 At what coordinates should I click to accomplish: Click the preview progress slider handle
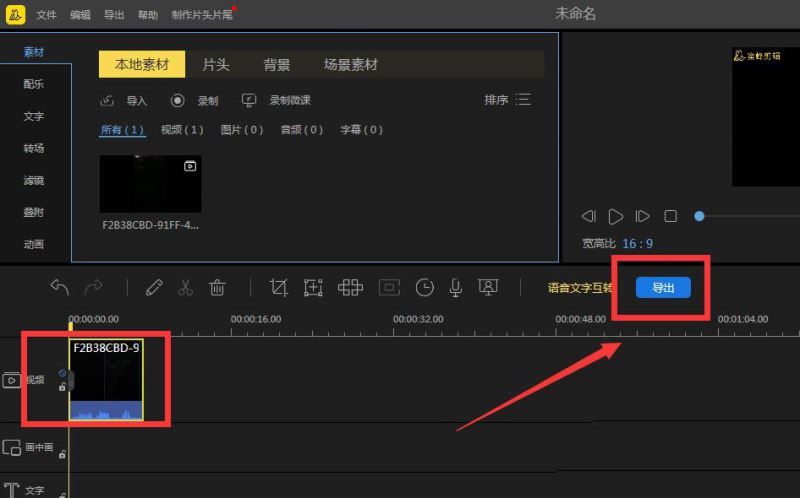[699, 216]
